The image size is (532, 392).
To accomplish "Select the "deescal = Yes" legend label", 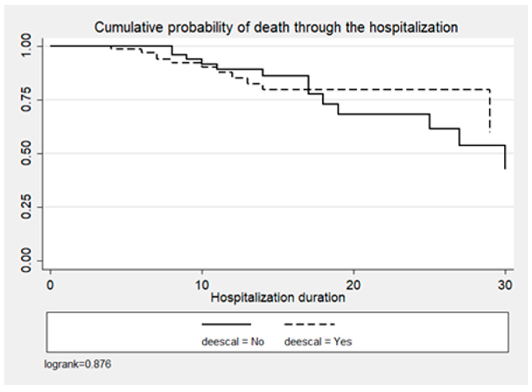I will (x=318, y=342).
